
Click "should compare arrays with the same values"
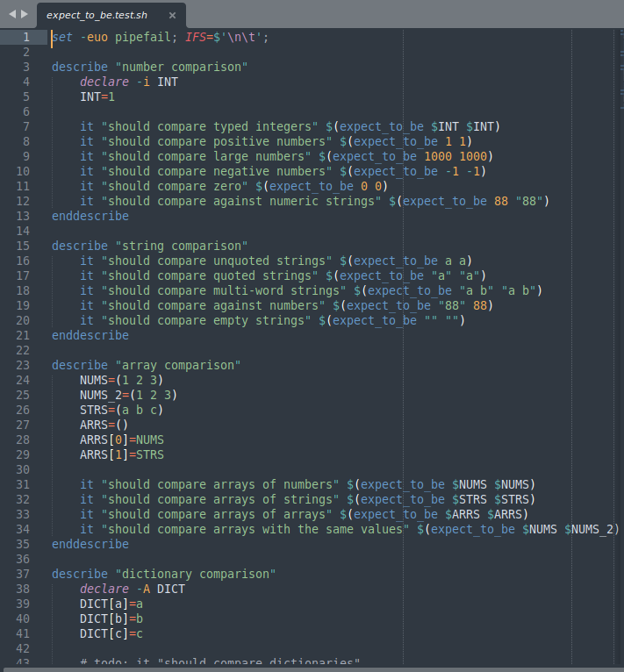(x=255, y=529)
